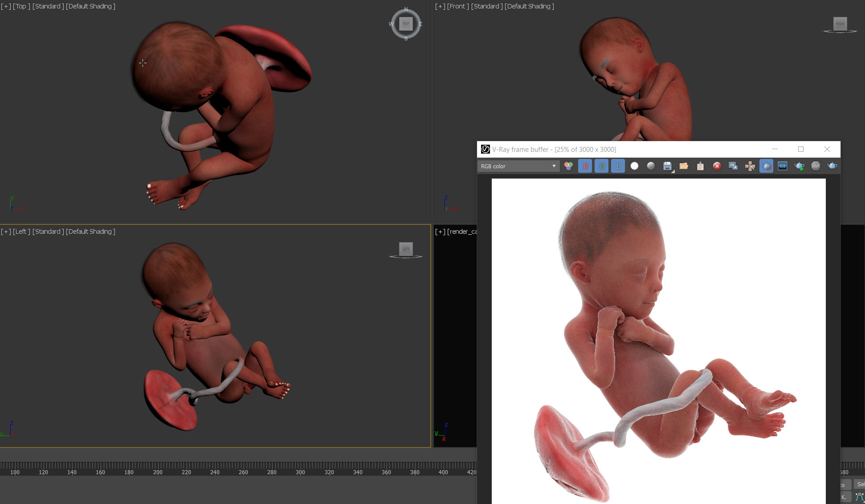Click the ViewCube TOP face in the Top viewport
This screenshot has height=504, width=865.
click(x=406, y=24)
